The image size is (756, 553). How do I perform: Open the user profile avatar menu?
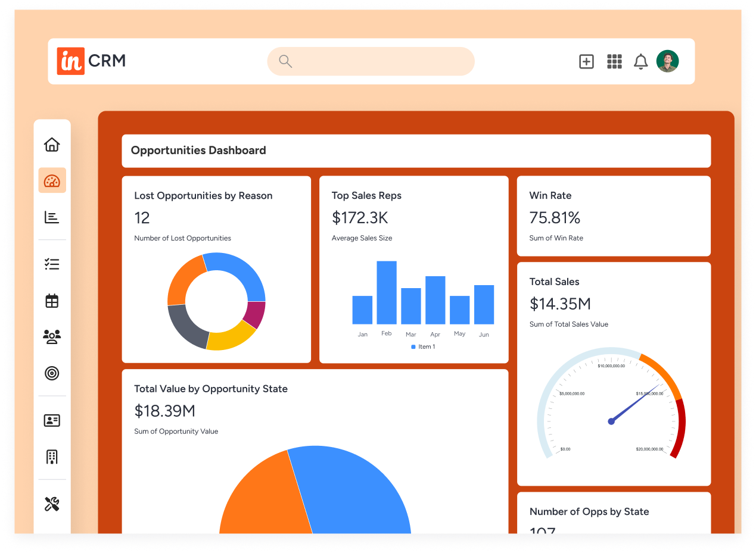pyautogui.click(x=667, y=61)
